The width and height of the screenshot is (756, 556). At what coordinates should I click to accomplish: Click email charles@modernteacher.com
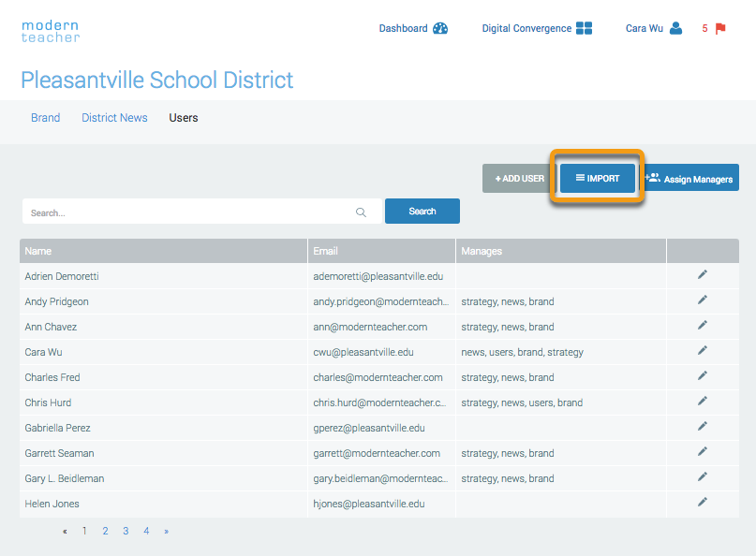378,377
